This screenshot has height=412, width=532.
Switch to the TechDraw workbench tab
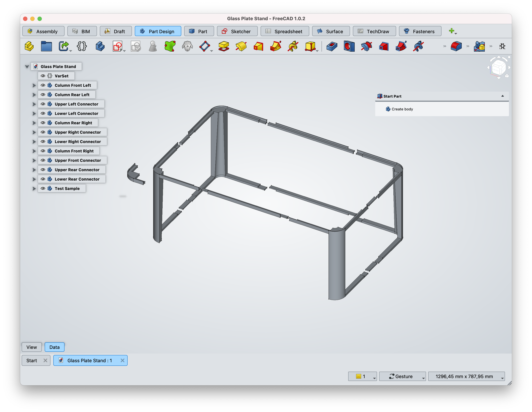[374, 31]
